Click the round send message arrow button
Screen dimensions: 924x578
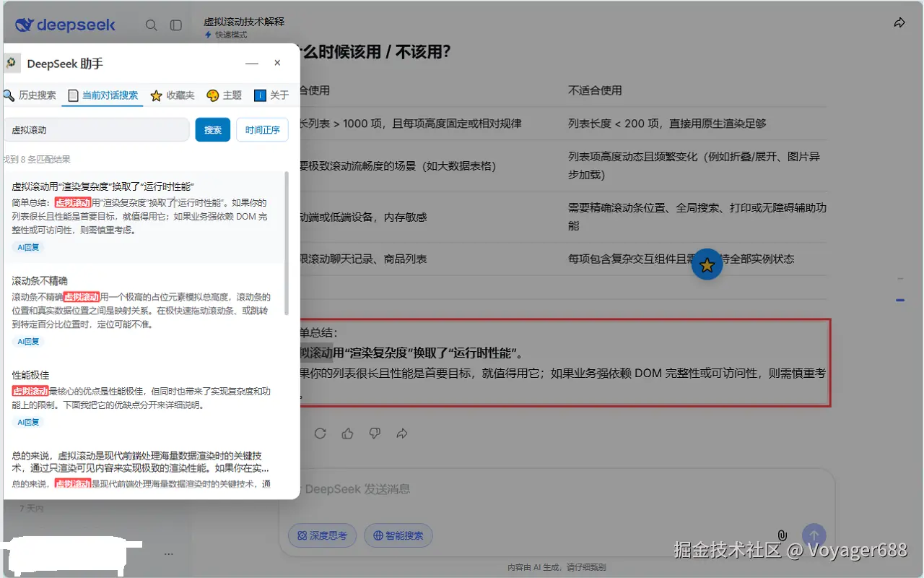coord(814,535)
